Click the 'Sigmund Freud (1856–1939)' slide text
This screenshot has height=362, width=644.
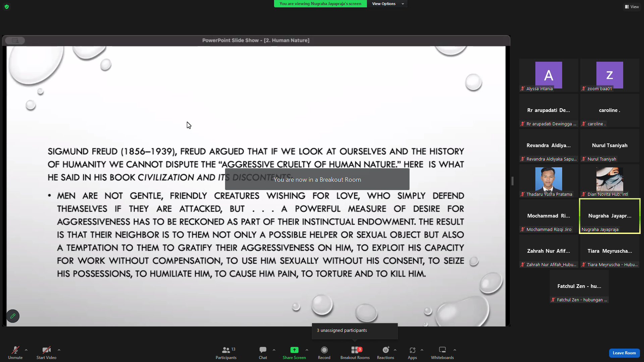tap(112, 152)
